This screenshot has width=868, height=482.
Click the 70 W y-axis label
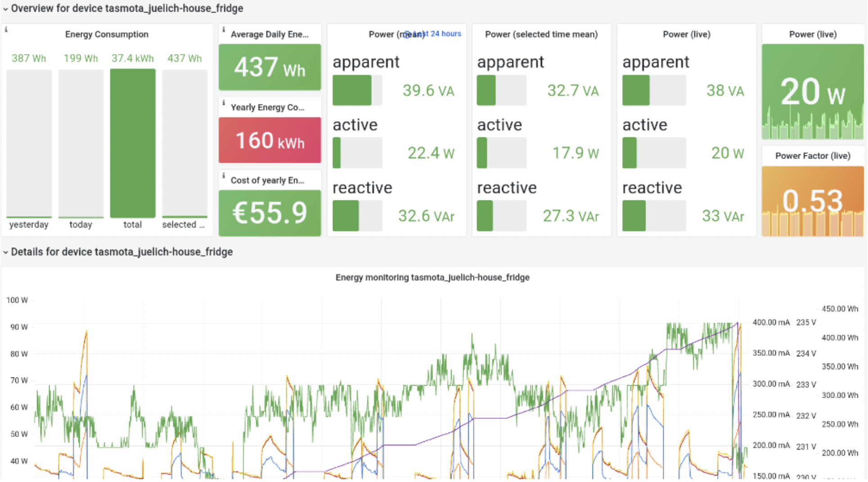[19, 381]
